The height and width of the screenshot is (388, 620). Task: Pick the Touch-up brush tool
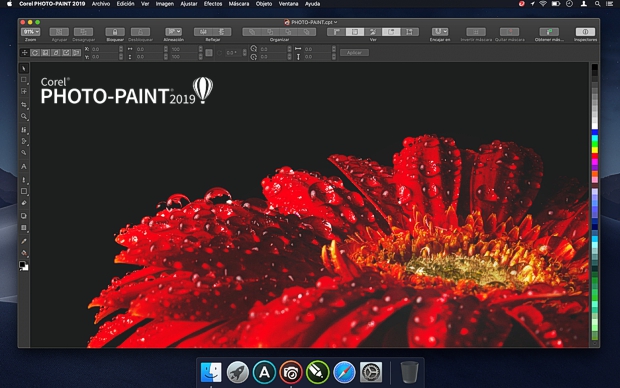24,130
